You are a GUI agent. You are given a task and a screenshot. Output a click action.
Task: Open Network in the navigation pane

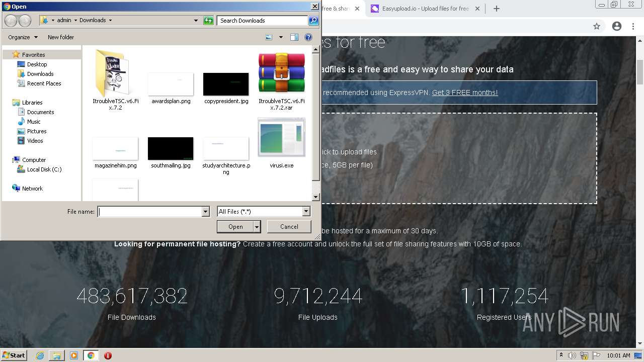[x=32, y=189]
